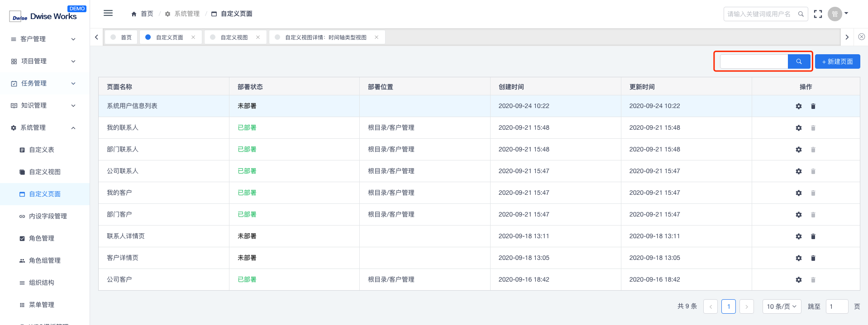The height and width of the screenshot is (325, 868).
Task: Open 角色管理 in sidebar
Action: coord(44,238)
